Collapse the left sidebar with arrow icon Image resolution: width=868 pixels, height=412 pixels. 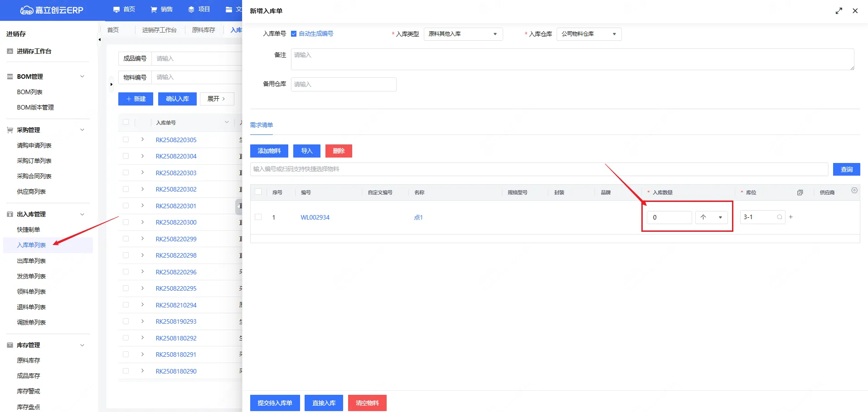[x=99, y=40]
